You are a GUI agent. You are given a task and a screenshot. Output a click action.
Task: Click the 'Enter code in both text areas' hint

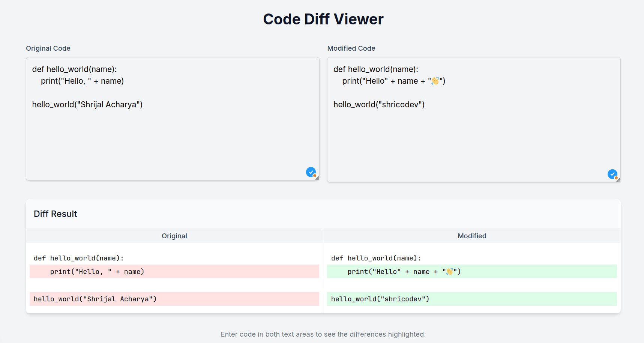323,334
